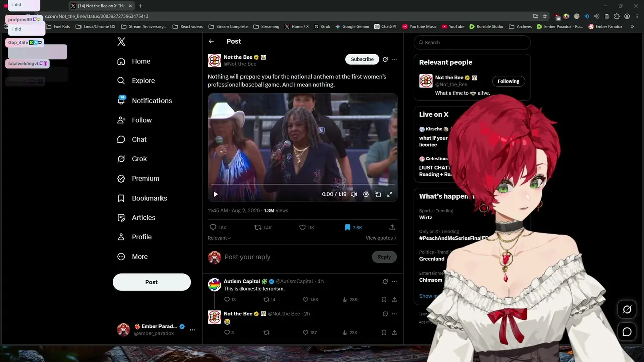
Task: Click the Reply button
Action: 384,257
